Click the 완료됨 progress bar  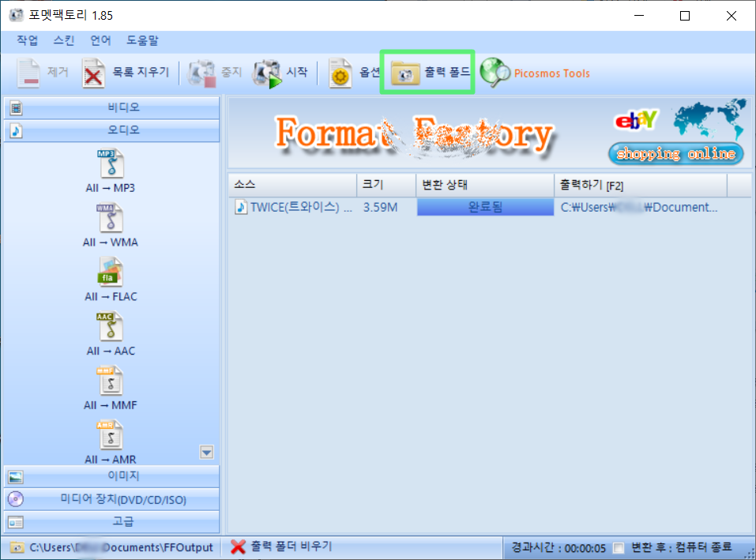(485, 207)
